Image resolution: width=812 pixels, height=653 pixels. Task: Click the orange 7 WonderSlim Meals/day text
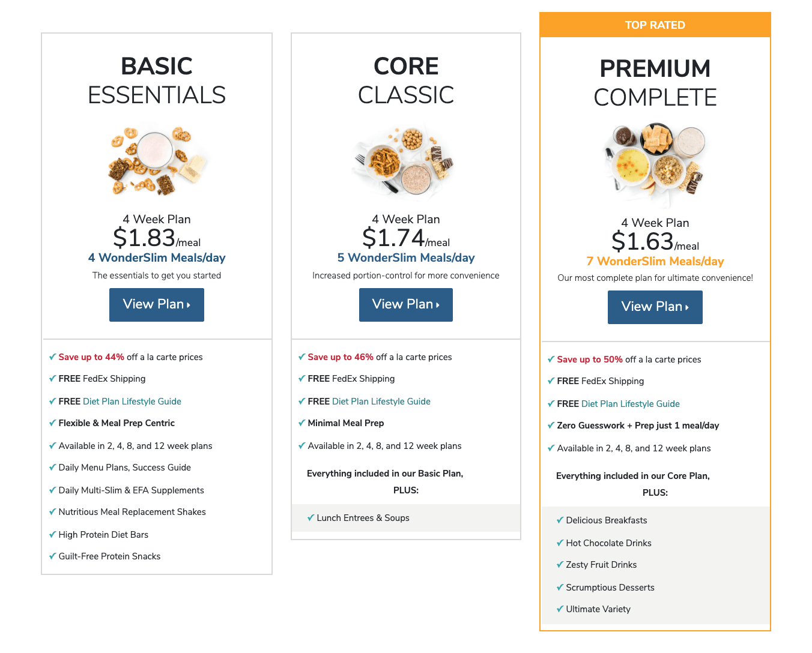pyautogui.click(x=655, y=261)
